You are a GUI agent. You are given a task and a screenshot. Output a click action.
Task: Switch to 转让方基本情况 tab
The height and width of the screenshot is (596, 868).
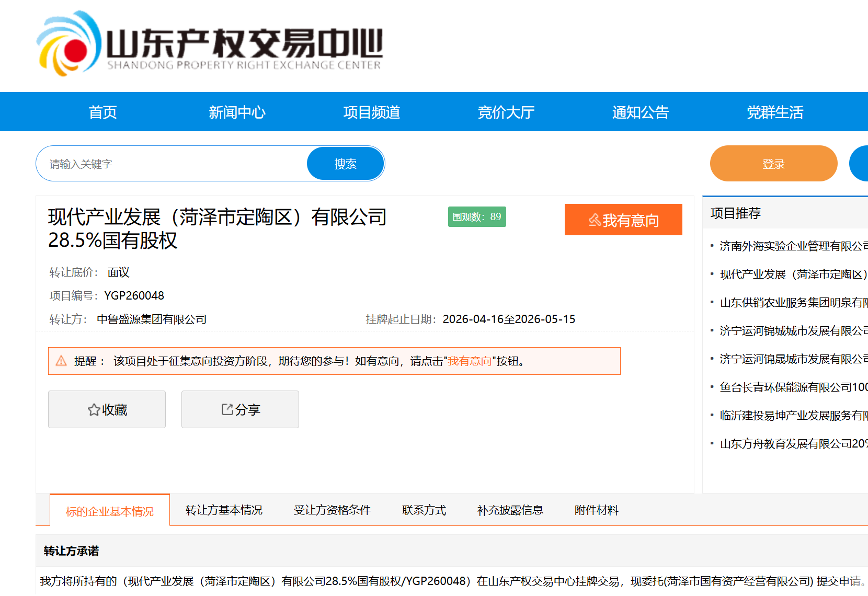tap(224, 510)
